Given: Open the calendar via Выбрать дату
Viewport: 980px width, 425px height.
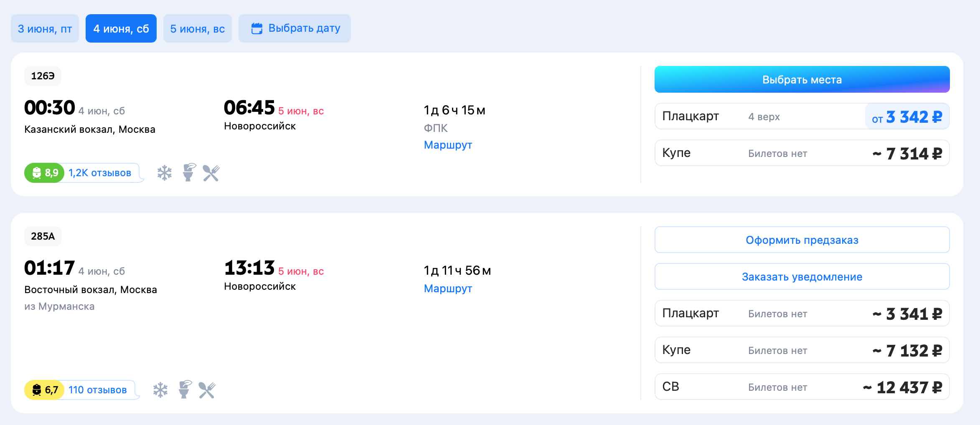Looking at the screenshot, I should (x=295, y=28).
